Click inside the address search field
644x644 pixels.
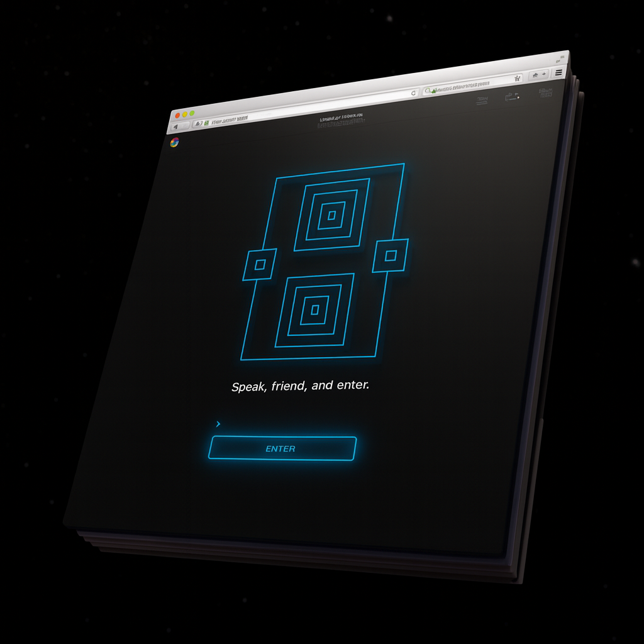coord(465,84)
